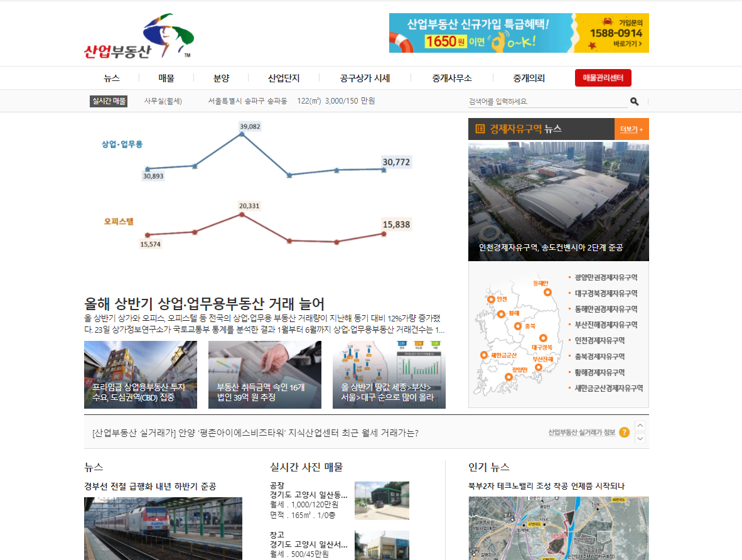Image resolution: width=742 pixels, height=560 pixels.
Task: Open the 송도컨벤시아 aerial news photo
Action: [x=558, y=201]
